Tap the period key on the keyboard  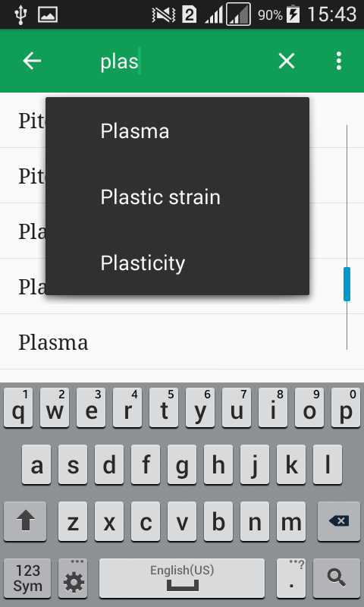pos(291,578)
